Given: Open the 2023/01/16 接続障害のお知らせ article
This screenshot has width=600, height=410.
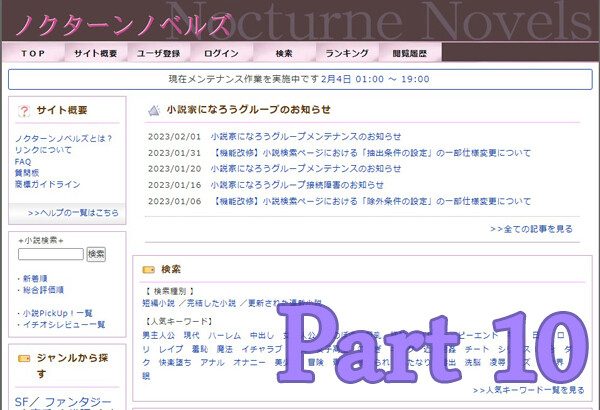Looking at the screenshot, I should (297, 185).
